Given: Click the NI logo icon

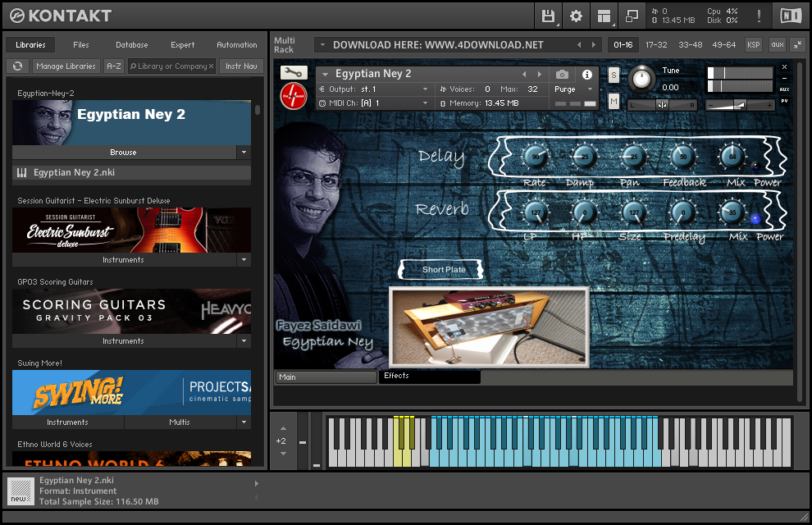Looking at the screenshot, I should (x=791, y=16).
